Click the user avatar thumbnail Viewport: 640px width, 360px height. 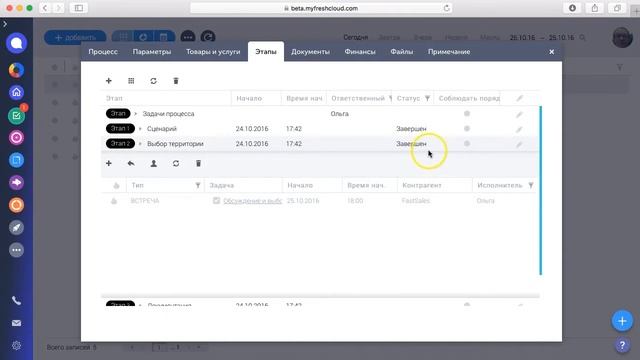622,38
